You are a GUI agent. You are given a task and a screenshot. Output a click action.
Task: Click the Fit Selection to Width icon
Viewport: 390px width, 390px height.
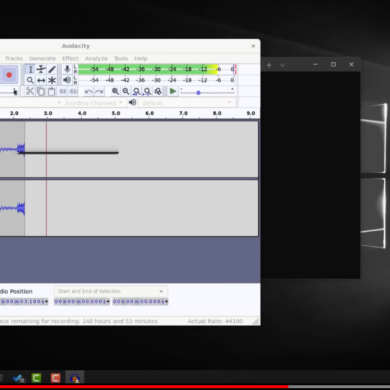[136, 91]
